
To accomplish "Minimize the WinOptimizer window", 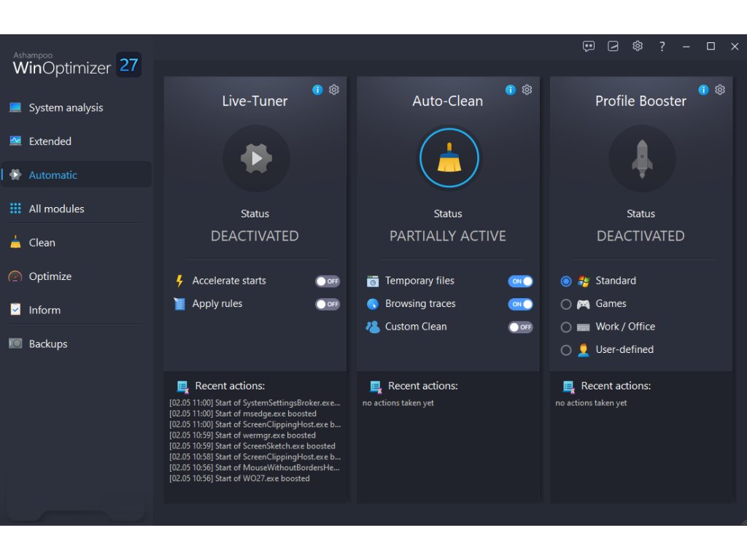I will coord(686,47).
